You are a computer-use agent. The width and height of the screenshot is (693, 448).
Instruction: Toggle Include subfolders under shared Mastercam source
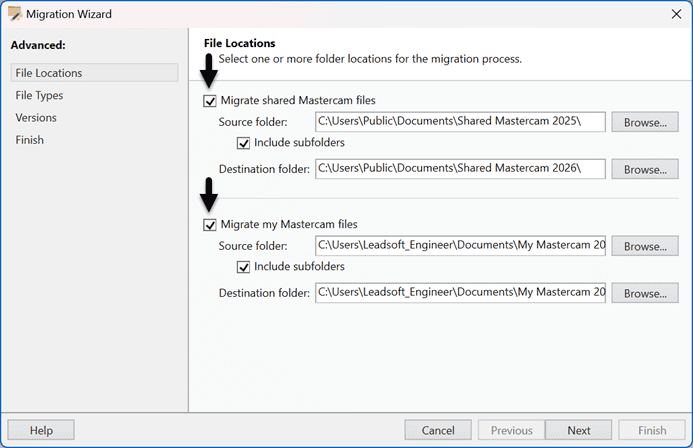point(243,143)
